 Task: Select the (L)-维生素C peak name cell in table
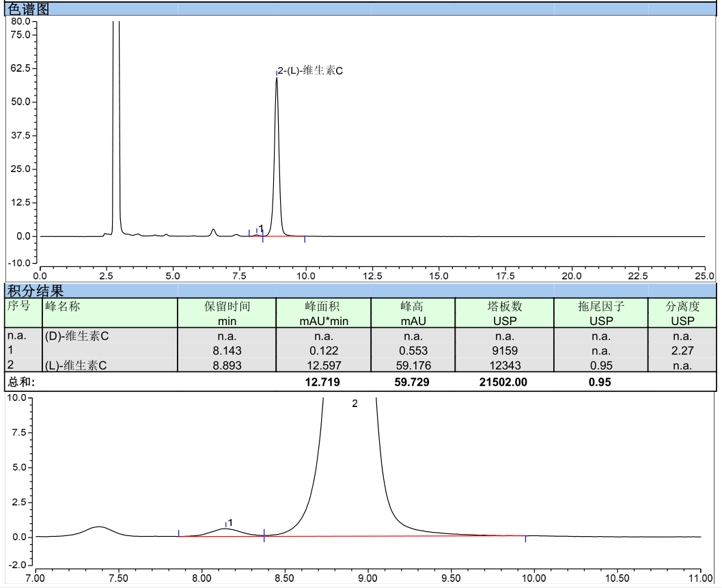(75, 365)
